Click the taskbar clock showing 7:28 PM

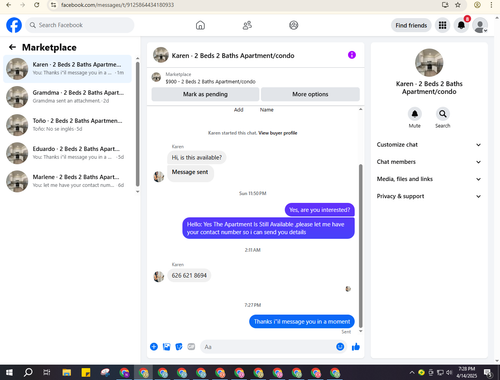(x=466, y=372)
